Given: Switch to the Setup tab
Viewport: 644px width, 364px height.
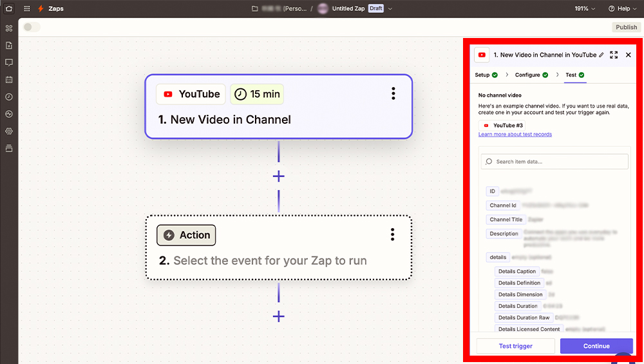Looking at the screenshot, I should click(x=486, y=75).
